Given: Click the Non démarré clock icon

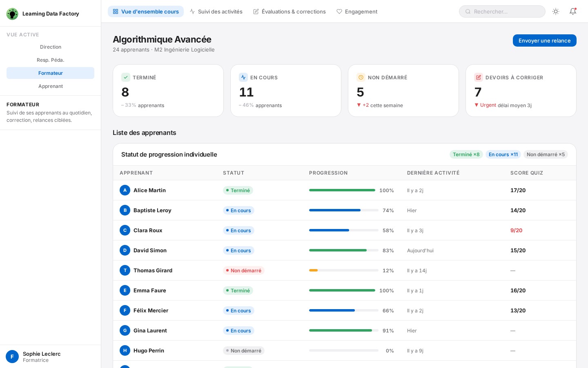Looking at the screenshot, I should pyautogui.click(x=361, y=77).
